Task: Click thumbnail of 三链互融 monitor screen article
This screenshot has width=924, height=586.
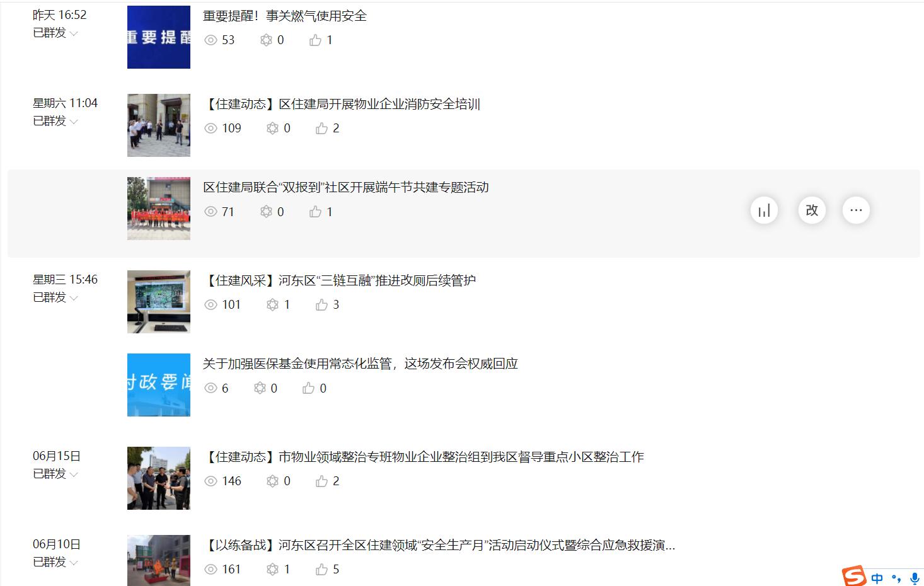Action: coord(159,302)
